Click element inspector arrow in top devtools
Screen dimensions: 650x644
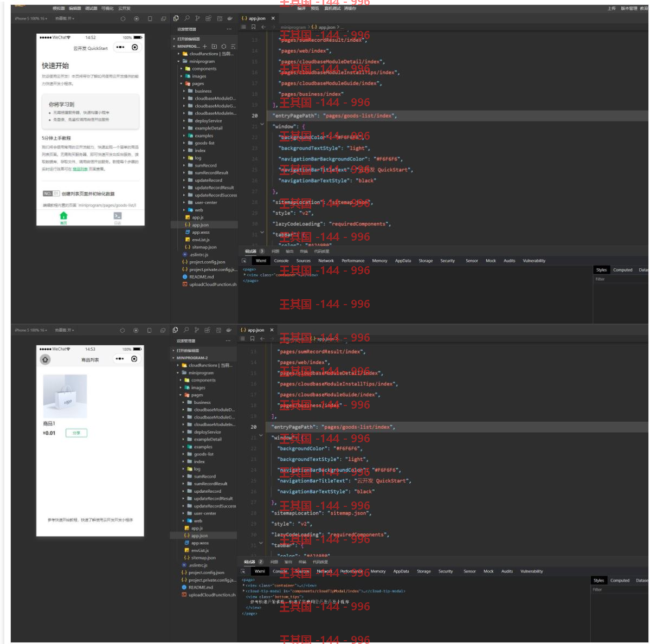(244, 261)
